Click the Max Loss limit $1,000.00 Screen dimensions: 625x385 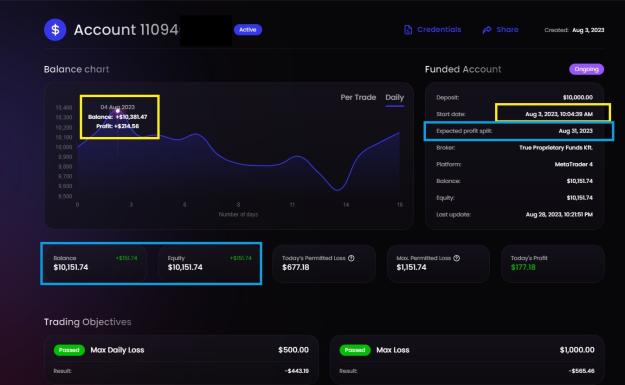click(577, 350)
